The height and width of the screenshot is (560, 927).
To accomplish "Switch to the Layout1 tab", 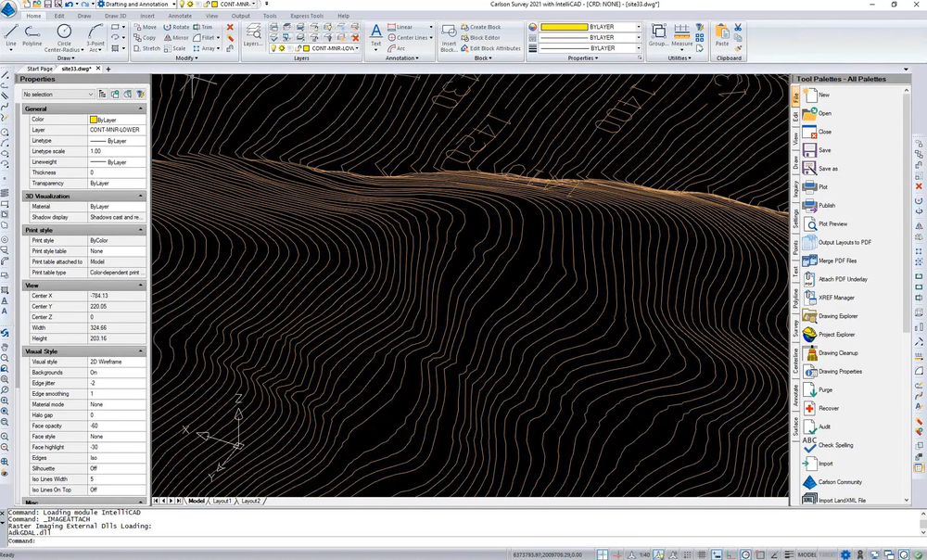I will 222,501.
